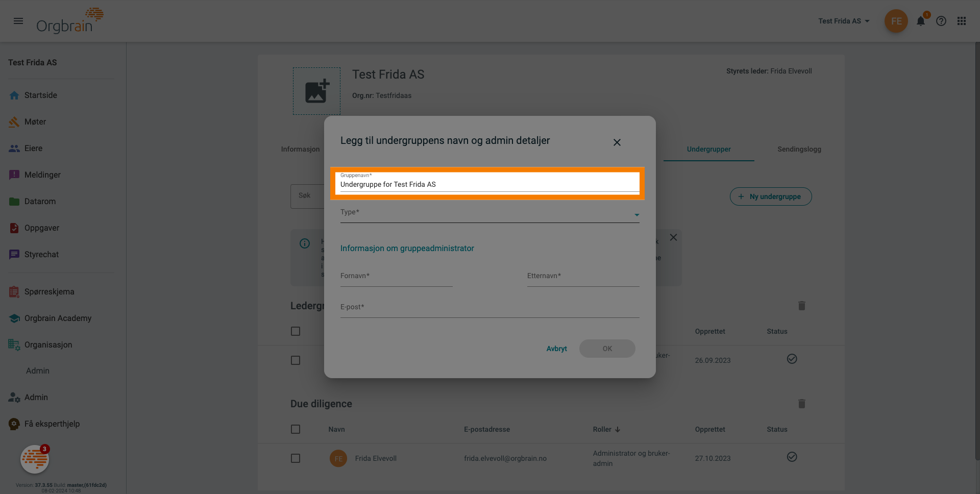Select all checkbox in Due diligence header
The width and height of the screenshot is (980, 494).
pos(296,429)
